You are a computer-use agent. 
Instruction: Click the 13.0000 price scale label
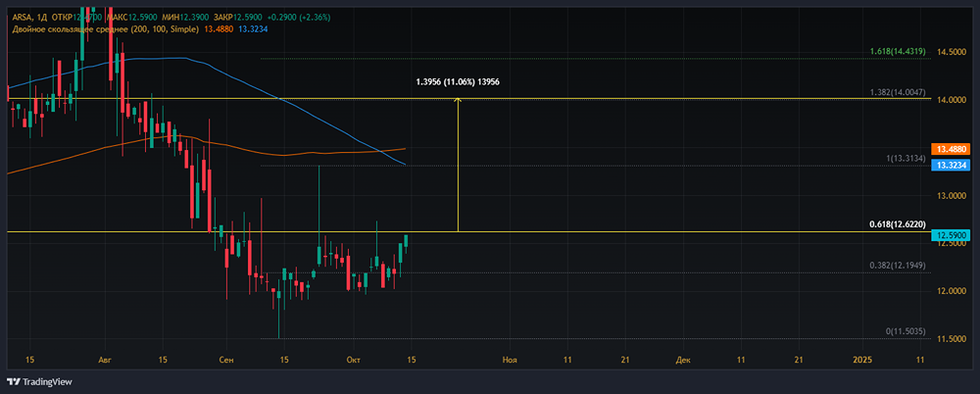pyautogui.click(x=951, y=196)
